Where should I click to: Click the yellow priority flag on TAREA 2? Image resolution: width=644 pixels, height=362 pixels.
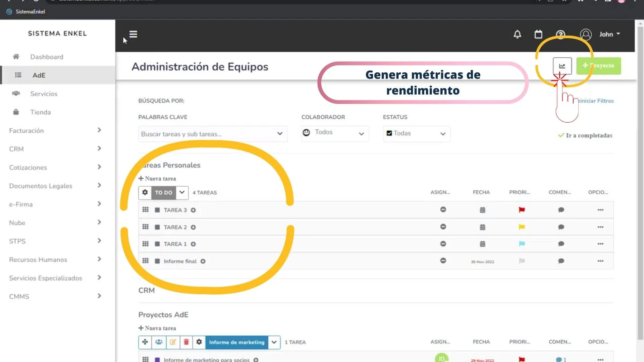click(522, 227)
